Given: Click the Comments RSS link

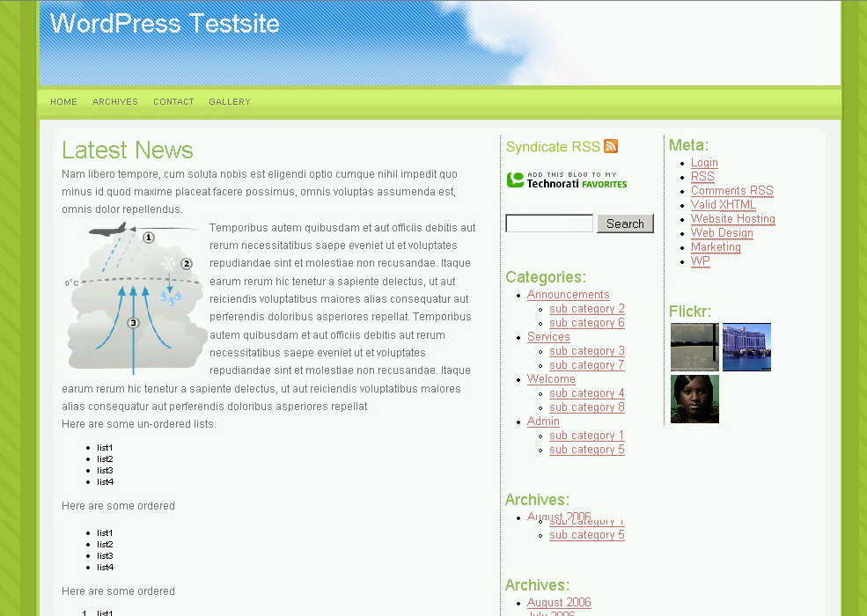Looking at the screenshot, I should (x=731, y=191).
